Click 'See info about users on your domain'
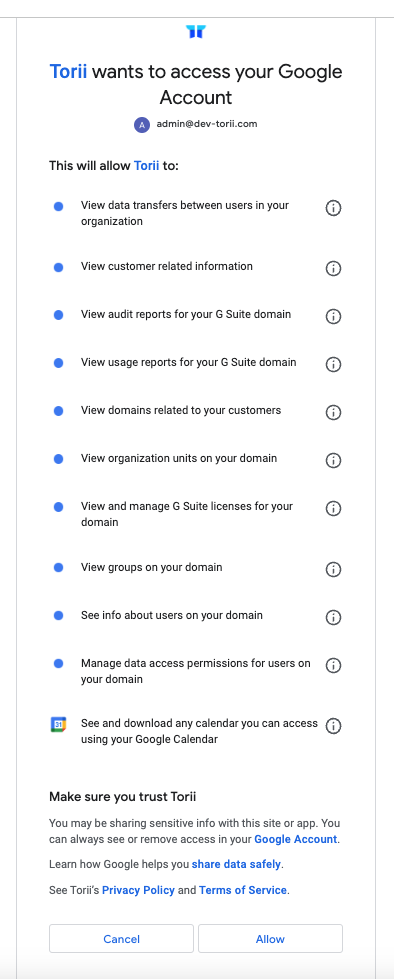394x979 pixels. pos(172,615)
